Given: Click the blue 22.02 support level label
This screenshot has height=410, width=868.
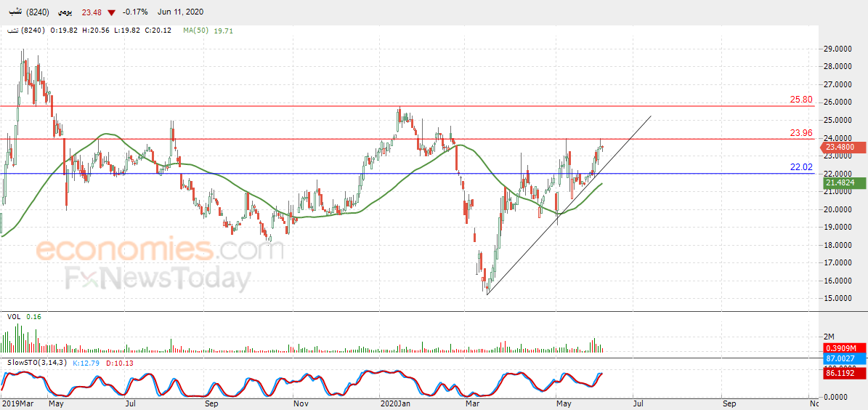Looking at the screenshot, I should (800, 166).
